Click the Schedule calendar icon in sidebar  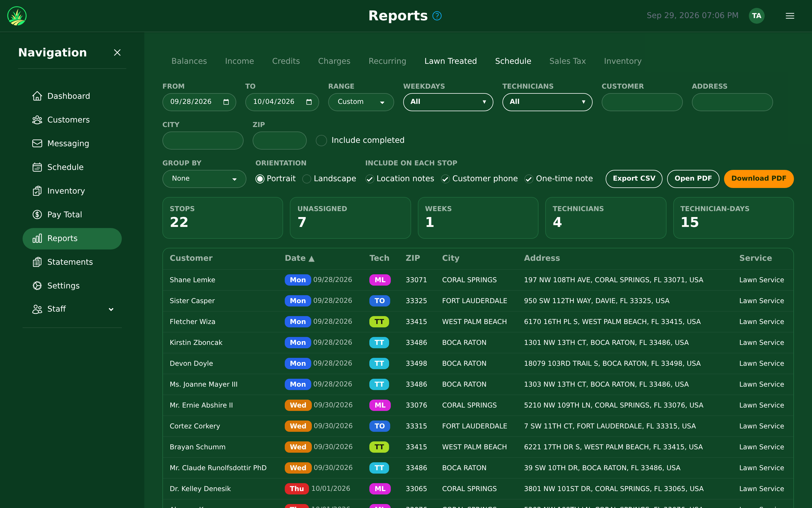click(x=37, y=167)
